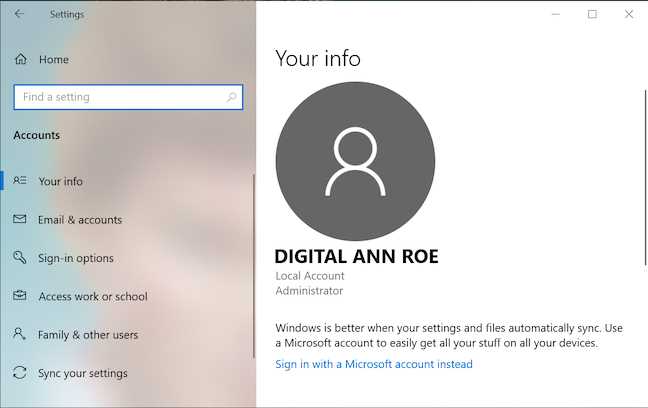
Task: Click the Access work briefcase icon
Action: (x=19, y=296)
